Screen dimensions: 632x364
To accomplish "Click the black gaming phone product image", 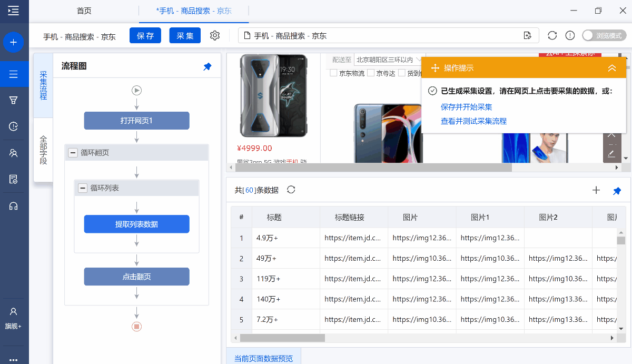I will (x=273, y=96).
